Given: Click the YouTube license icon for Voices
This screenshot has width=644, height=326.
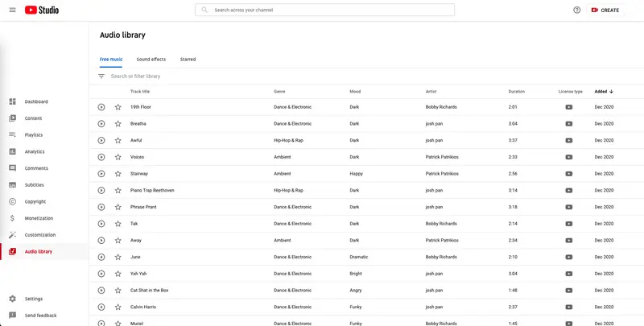Looking at the screenshot, I should [x=569, y=157].
